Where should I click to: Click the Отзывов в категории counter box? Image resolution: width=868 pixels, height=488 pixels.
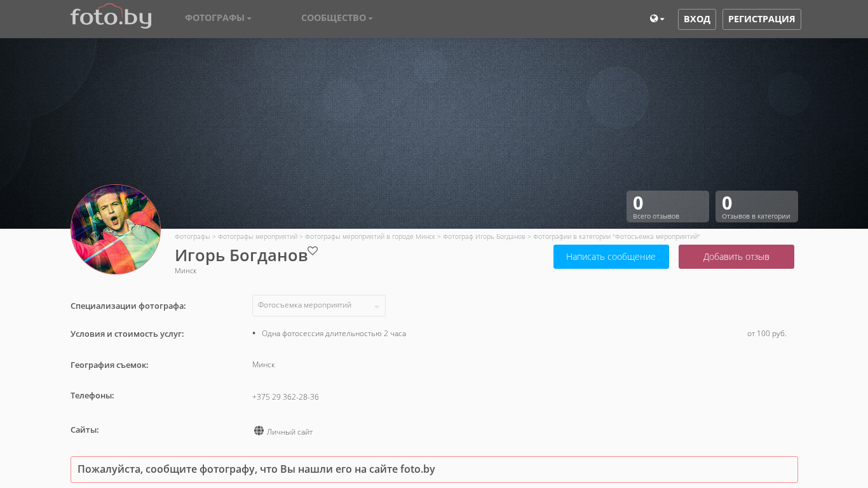coord(756,207)
